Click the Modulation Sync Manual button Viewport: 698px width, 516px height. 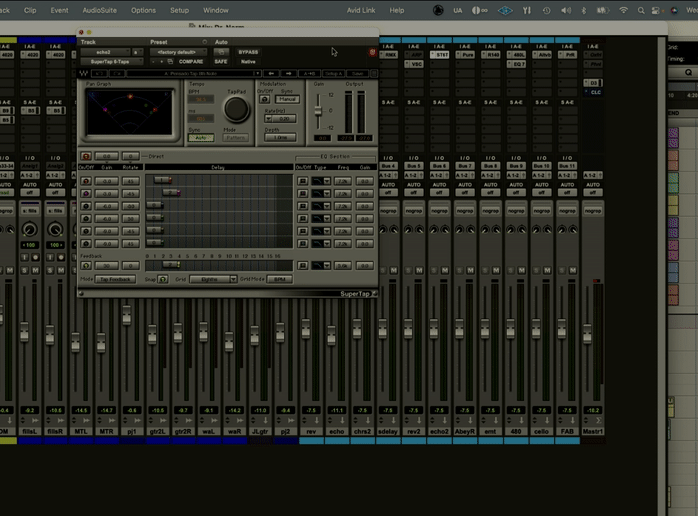point(287,99)
